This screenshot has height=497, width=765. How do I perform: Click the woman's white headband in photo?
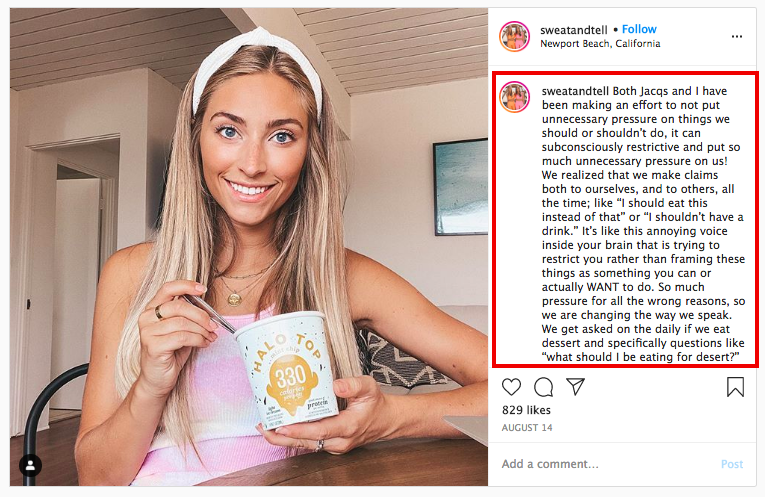click(257, 68)
